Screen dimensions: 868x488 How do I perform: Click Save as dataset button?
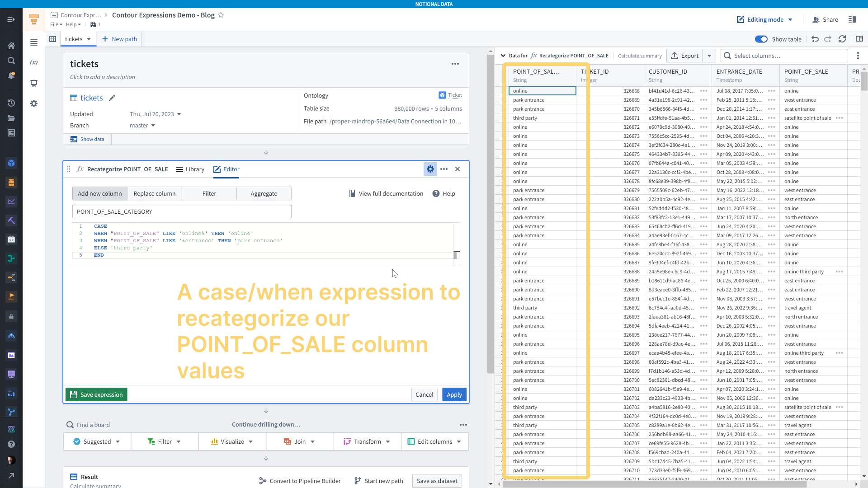click(437, 481)
